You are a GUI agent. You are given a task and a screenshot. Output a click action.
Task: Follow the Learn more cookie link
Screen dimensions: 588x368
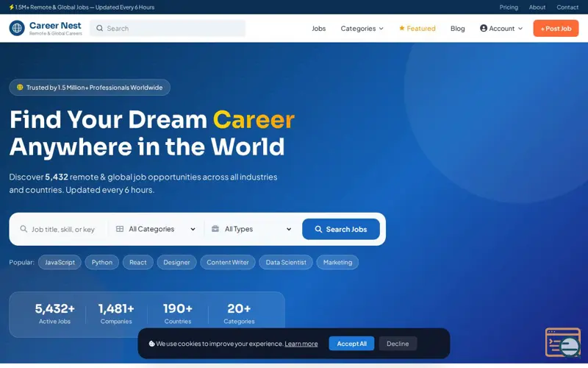tap(301, 344)
